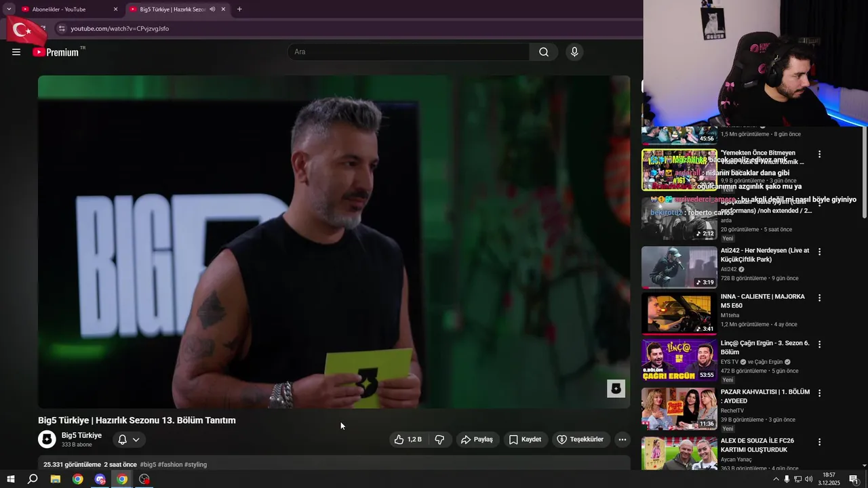This screenshot has height=488, width=868.
Task: View site information icon in address bar
Action: point(62,28)
